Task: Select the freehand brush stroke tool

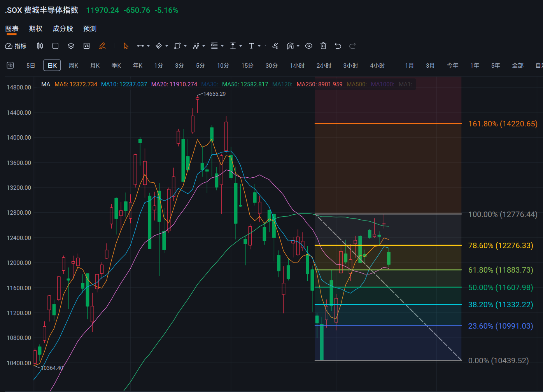Action: (275, 46)
